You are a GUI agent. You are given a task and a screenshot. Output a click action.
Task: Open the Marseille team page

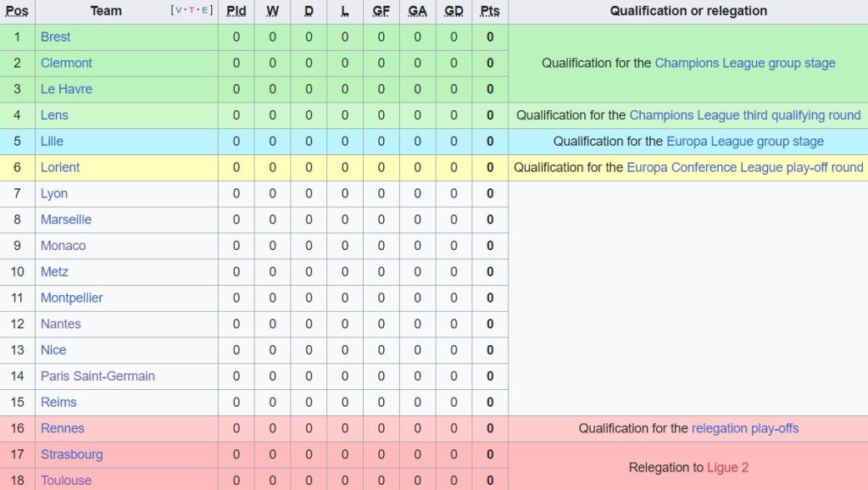click(x=66, y=220)
